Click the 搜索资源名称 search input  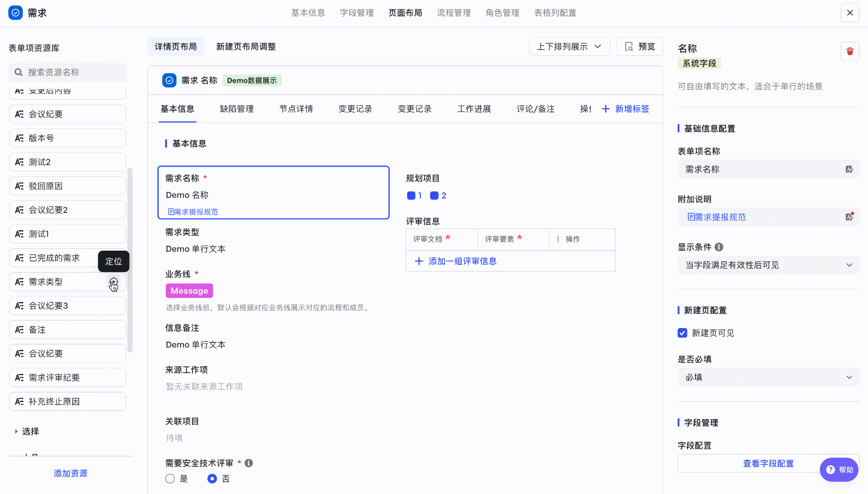68,72
